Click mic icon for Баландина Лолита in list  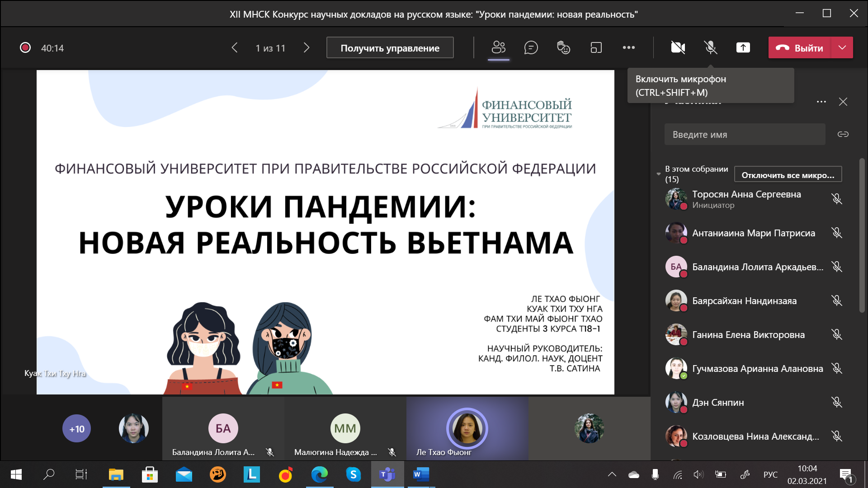(837, 267)
